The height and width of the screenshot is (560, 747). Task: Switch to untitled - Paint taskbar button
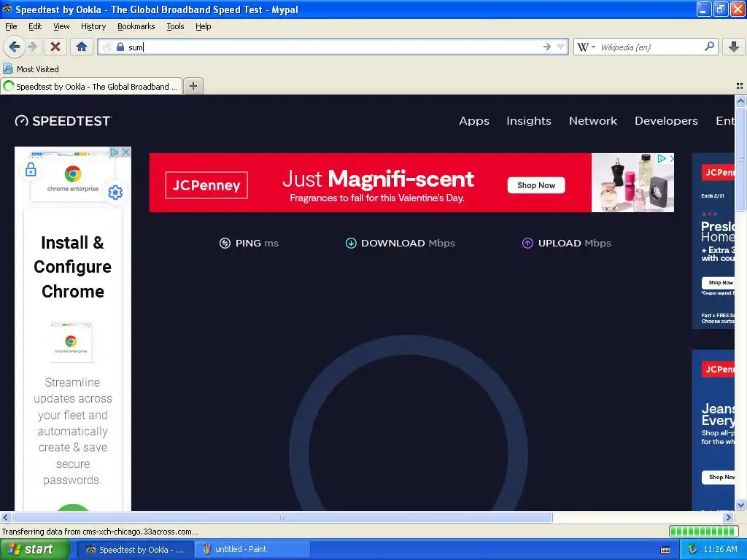[x=252, y=550]
